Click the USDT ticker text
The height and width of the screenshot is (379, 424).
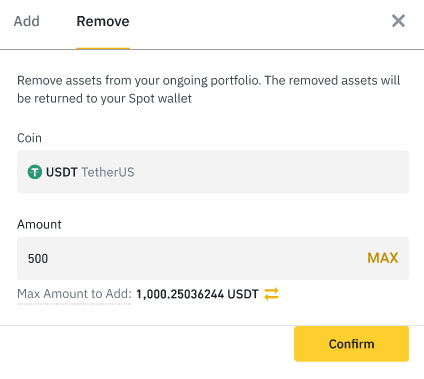(62, 172)
